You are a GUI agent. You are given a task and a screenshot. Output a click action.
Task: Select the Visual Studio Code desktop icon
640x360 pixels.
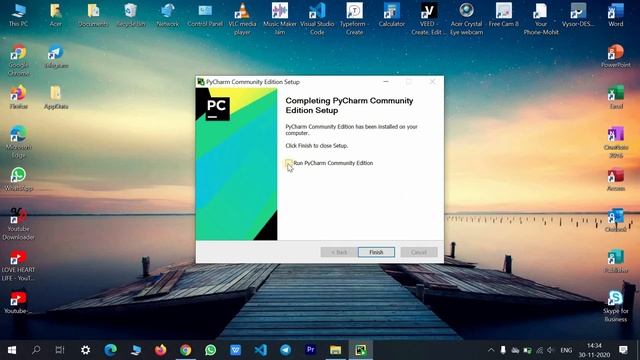point(317,19)
